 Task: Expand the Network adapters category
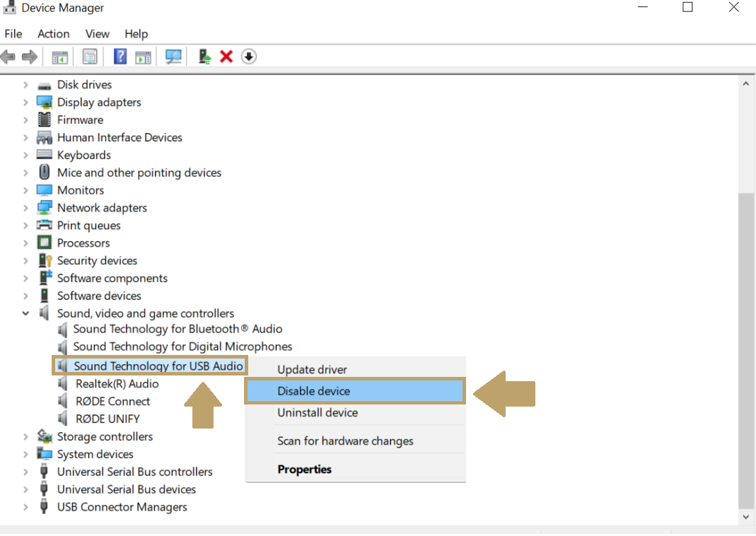[x=25, y=208]
